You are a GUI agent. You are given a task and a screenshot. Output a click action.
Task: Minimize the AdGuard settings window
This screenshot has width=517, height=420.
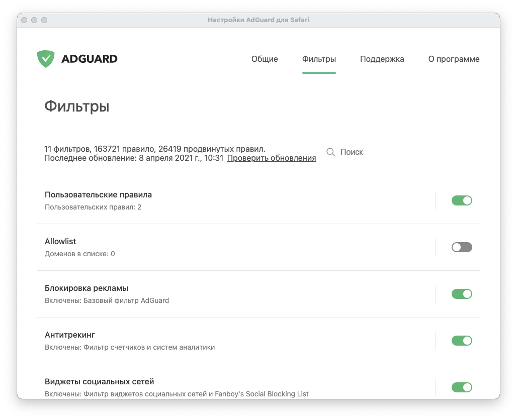(34, 20)
